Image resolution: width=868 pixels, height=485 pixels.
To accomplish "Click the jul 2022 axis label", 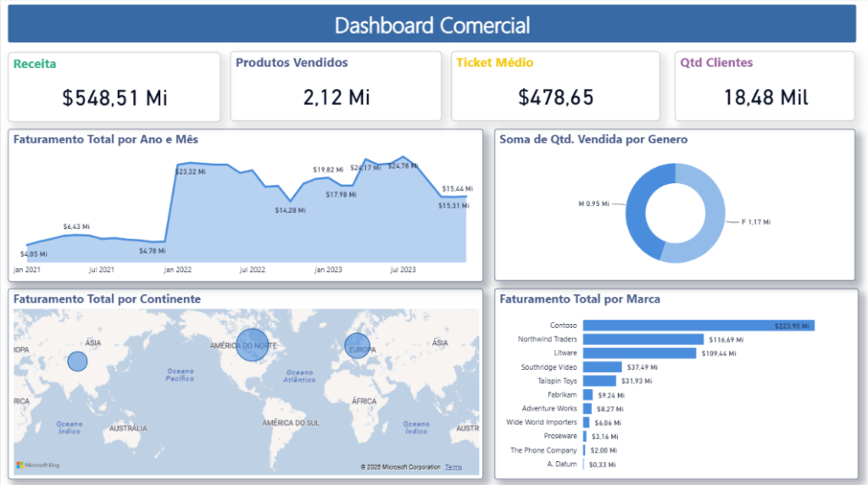I will 253,270.
